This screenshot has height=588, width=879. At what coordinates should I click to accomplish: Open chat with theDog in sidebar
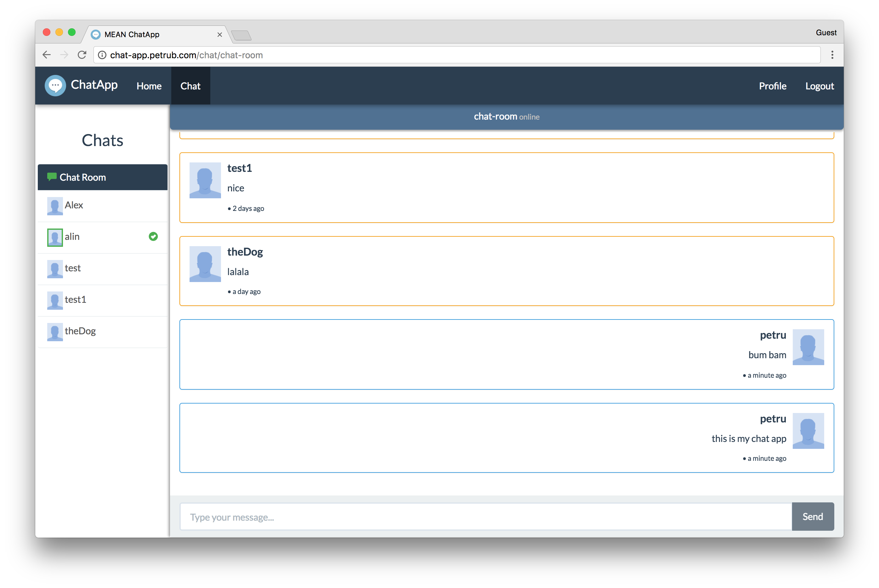pos(80,331)
